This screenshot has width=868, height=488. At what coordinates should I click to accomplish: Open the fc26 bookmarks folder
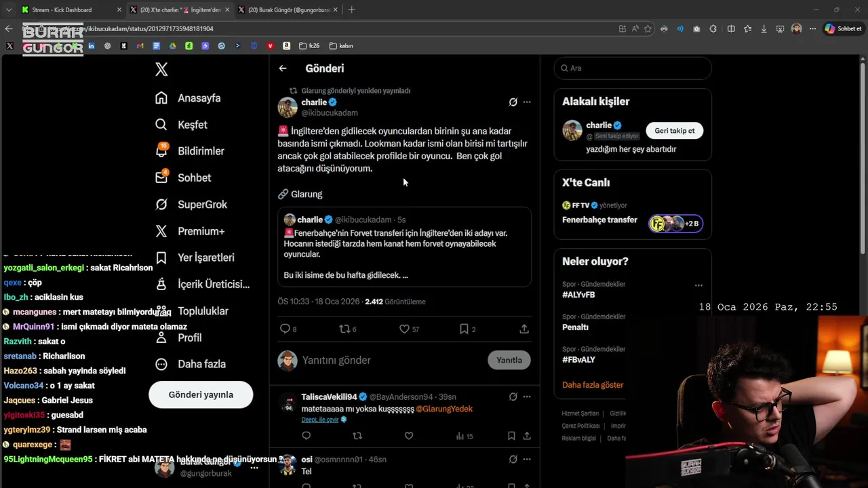(x=309, y=46)
